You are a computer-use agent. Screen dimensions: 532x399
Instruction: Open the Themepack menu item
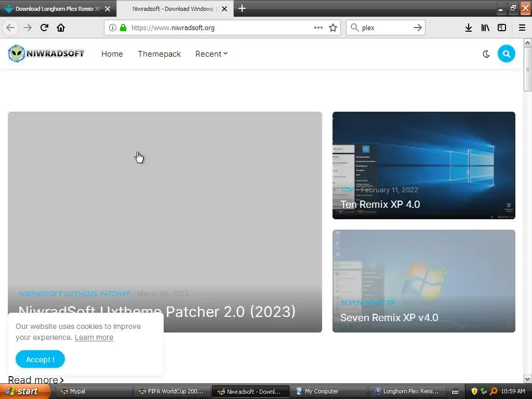tap(159, 54)
